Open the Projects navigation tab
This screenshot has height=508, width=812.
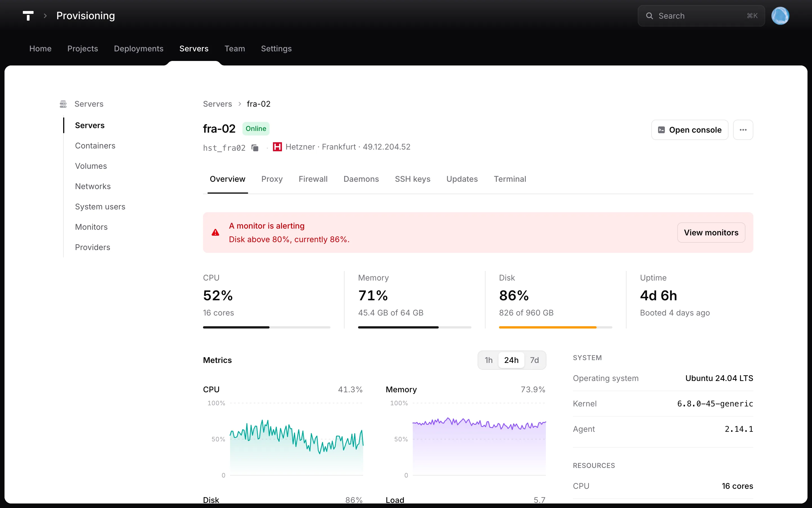(x=83, y=49)
